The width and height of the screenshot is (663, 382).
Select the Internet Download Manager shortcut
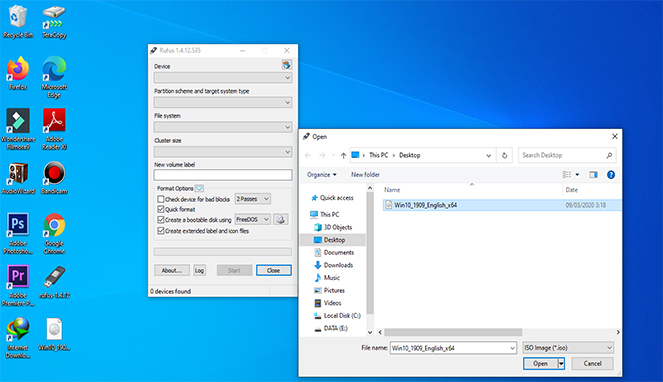click(x=18, y=338)
